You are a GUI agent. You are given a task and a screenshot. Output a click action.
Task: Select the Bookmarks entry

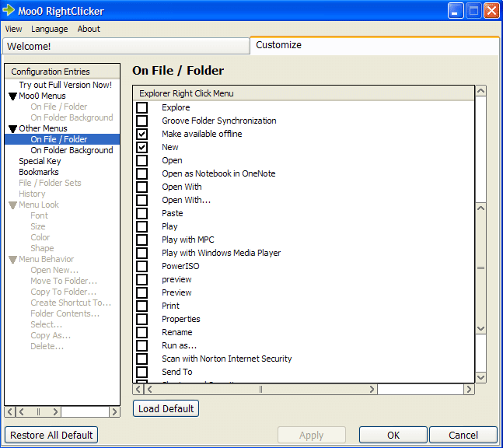tap(39, 172)
